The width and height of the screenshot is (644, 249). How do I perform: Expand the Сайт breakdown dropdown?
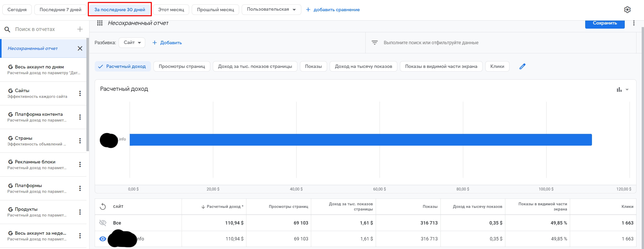pos(132,43)
